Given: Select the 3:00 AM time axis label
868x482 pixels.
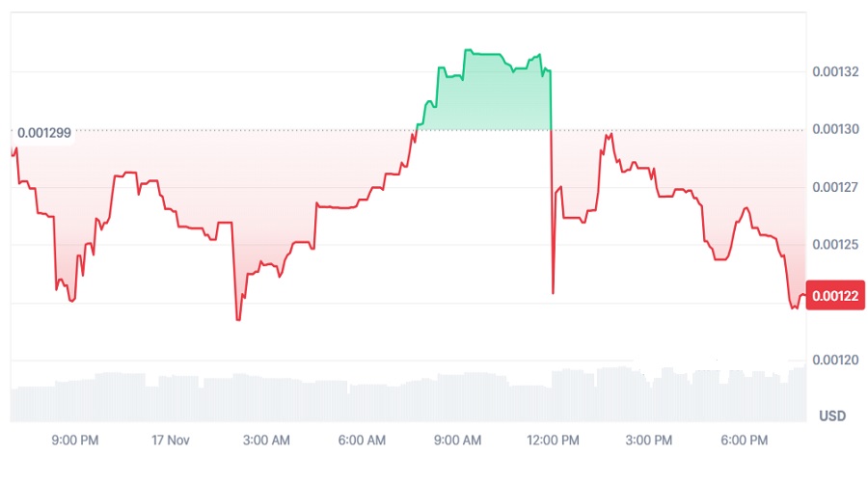Looking at the screenshot, I should pyautogui.click(x=267, y=441).
